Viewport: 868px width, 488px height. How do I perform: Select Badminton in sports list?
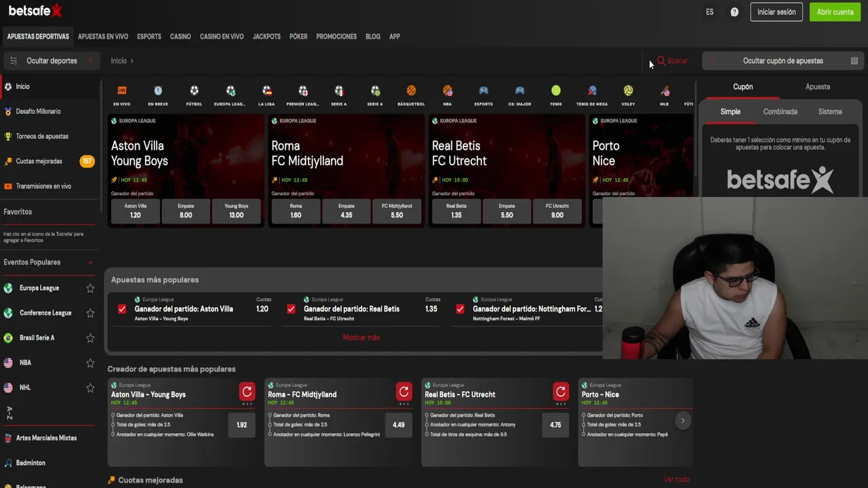(x=31, y=463)
